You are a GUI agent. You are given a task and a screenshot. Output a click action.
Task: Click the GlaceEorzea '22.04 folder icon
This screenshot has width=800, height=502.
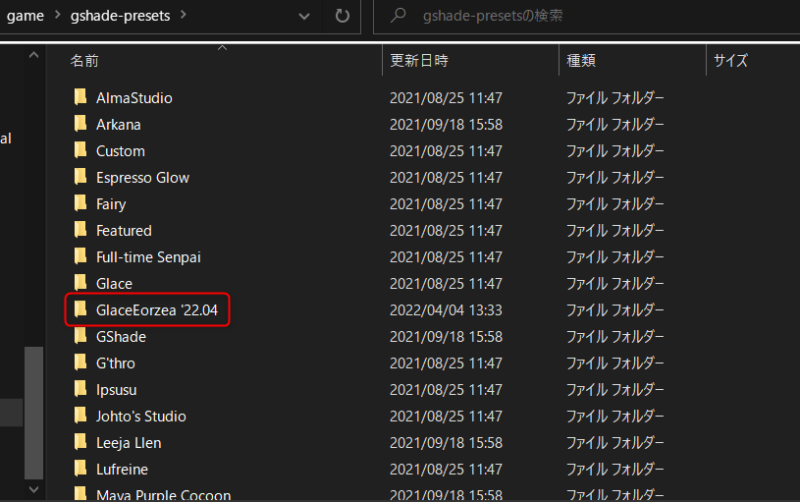click(x=80, y=309)
